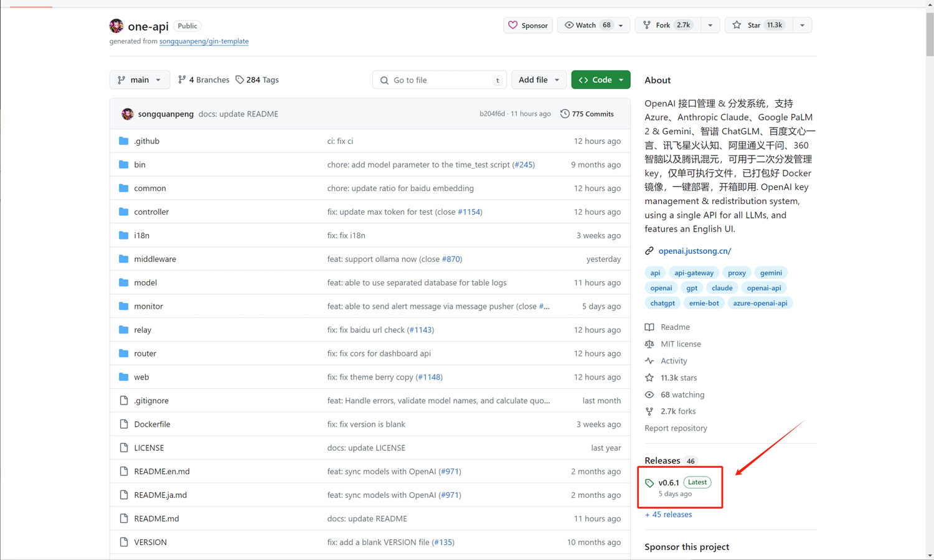Click songquanpeng commit author avatar

pos(128,114)
